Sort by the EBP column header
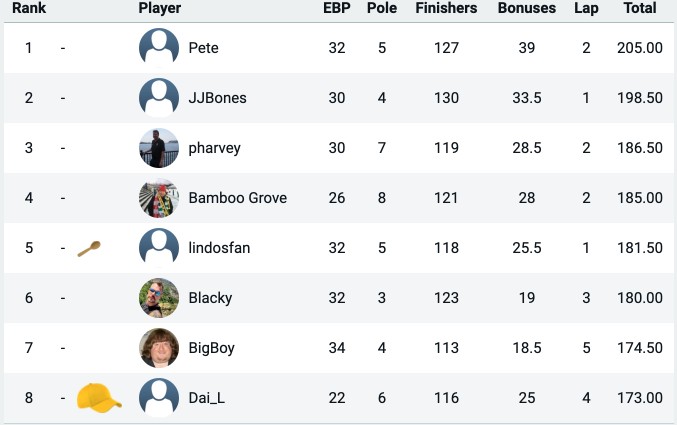This screenshot has width=677, height=425. click(x=337, y=8)
